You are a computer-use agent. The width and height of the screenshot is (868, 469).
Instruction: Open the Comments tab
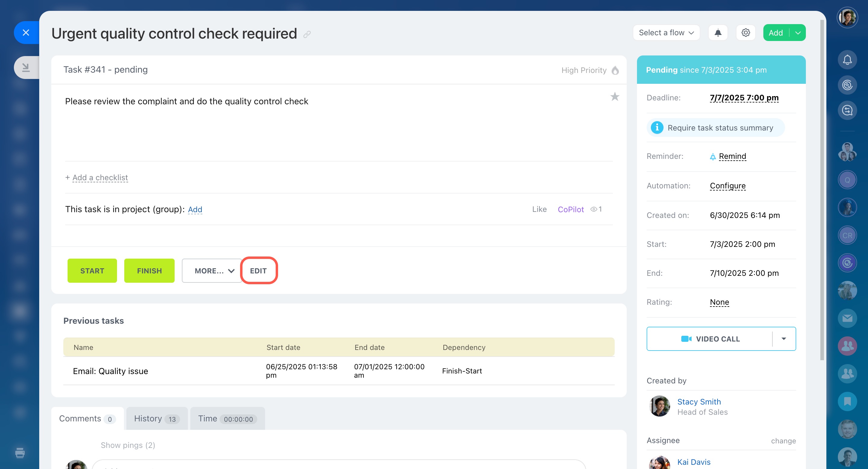tap(87, 418)
